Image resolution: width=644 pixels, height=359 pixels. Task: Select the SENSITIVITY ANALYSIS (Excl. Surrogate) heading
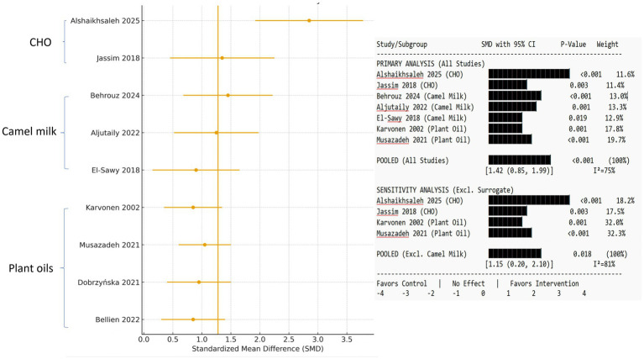tap(445, 190)
